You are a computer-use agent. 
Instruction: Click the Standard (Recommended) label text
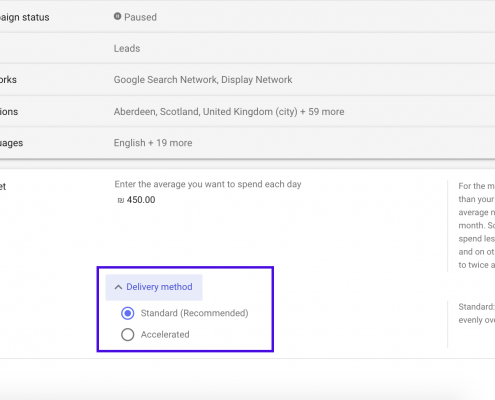coord(195,313)
